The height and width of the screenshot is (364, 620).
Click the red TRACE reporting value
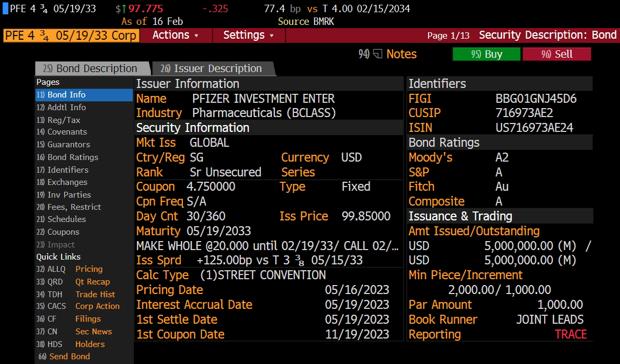click(571, 334)
